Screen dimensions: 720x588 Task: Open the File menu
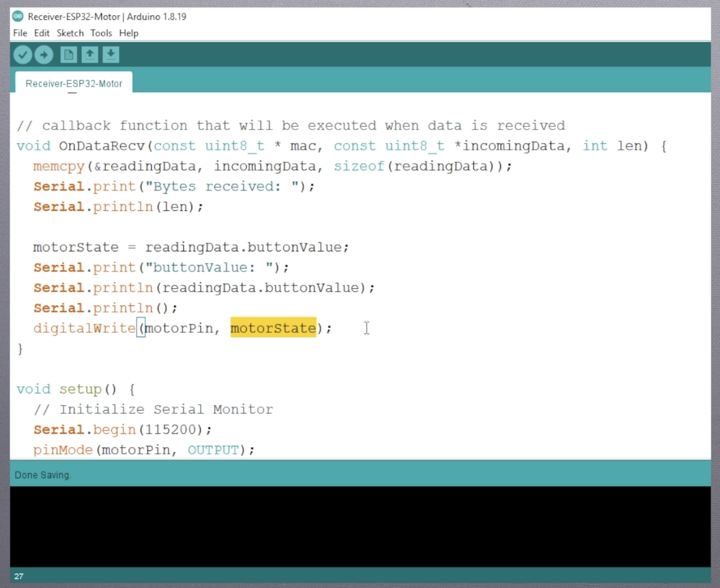point(20,33)
